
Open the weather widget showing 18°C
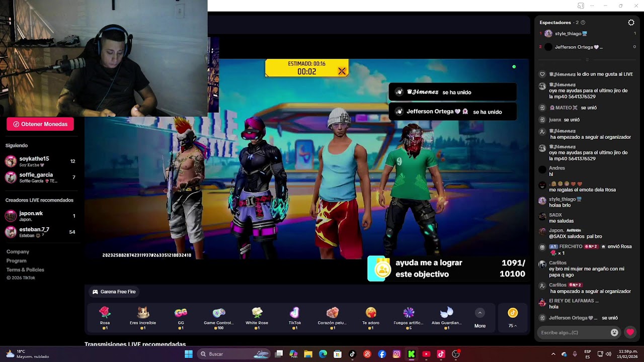(x=27, y=354)
